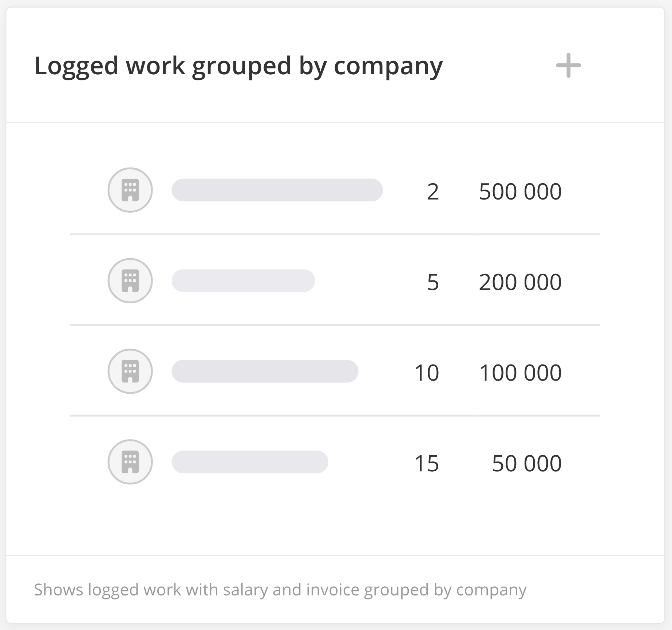Open the company row with 100 000
This screenshot has height=630, width=672.
[x=335, y=371]
